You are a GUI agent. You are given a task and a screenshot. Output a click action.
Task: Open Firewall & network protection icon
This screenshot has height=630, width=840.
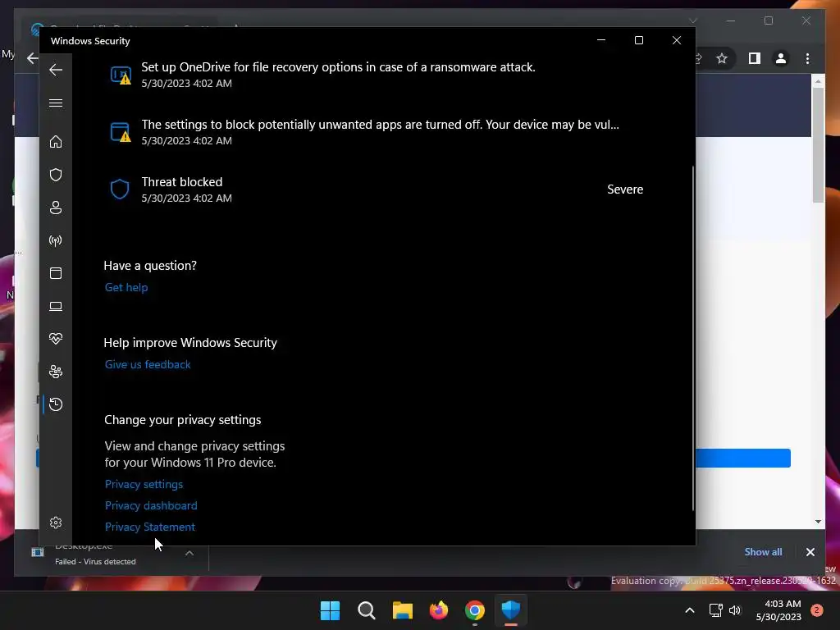(x=56, y=240)
